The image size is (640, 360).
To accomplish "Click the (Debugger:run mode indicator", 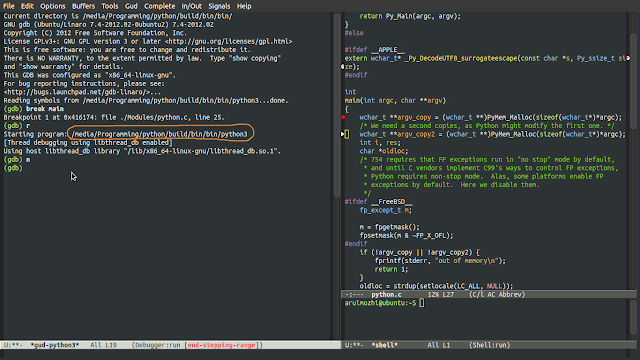I will pyautogui.click(x=156, y=345).
